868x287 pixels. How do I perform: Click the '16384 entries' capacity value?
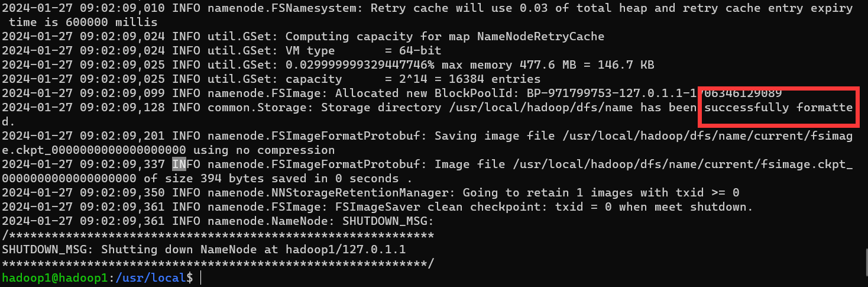(x=494, y=79)
